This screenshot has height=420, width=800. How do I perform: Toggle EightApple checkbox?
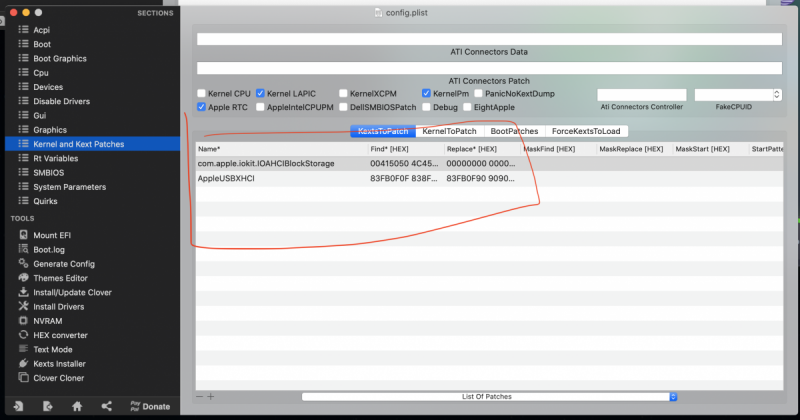[x=467, y=107]
